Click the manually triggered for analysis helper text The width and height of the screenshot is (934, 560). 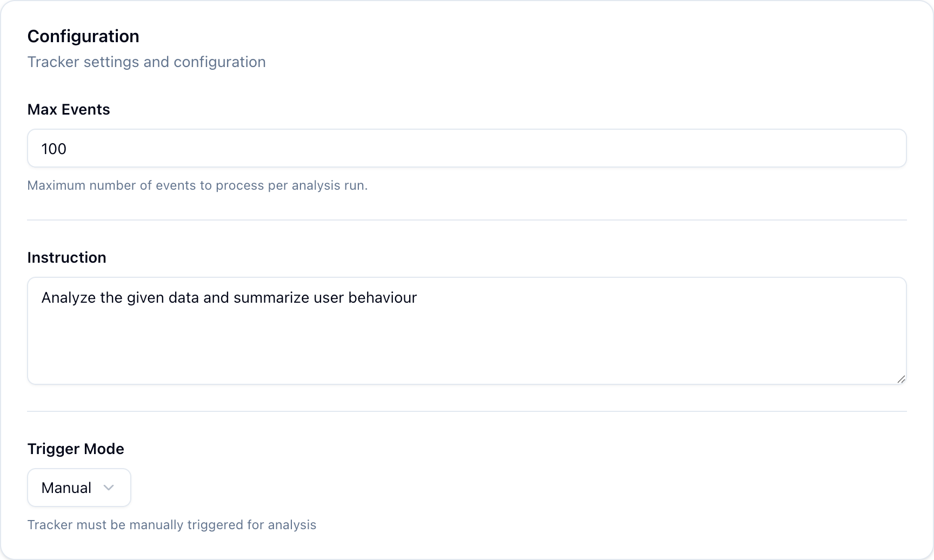172,524
